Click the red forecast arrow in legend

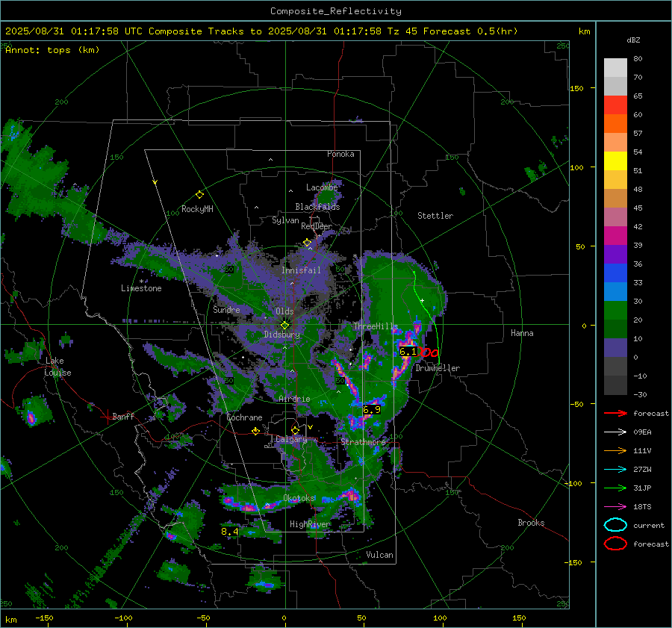point(615,413)
